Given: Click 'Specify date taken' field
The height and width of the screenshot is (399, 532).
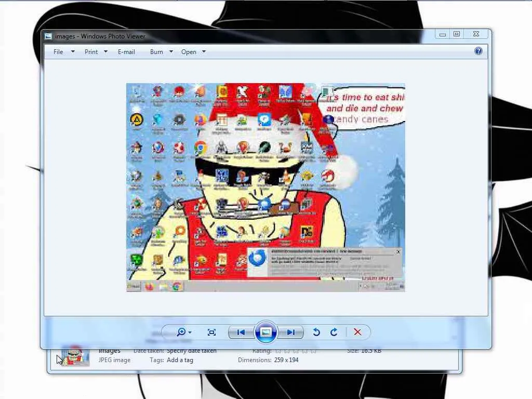Looking at the screenshot, I should coord(191,351).
